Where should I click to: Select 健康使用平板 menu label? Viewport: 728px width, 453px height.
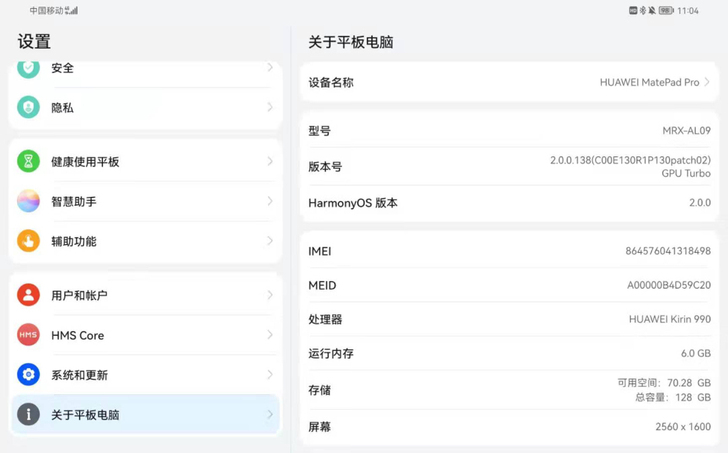tap(85, 162)
